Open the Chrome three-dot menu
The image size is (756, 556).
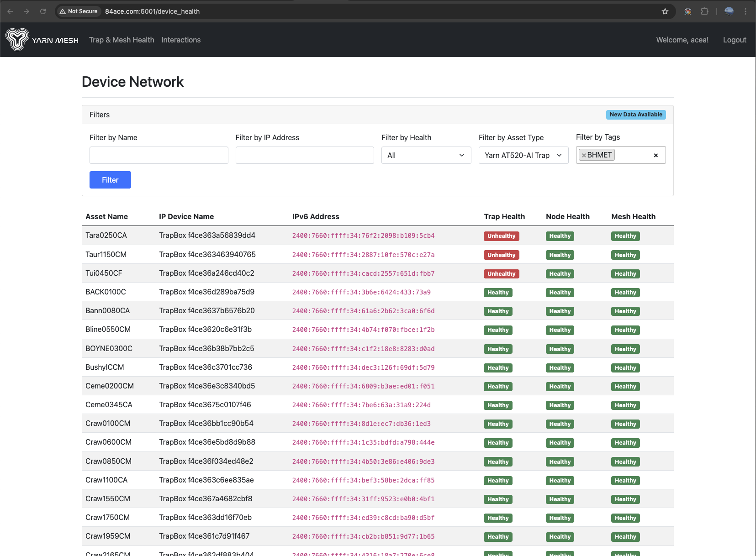coord(745,11)
